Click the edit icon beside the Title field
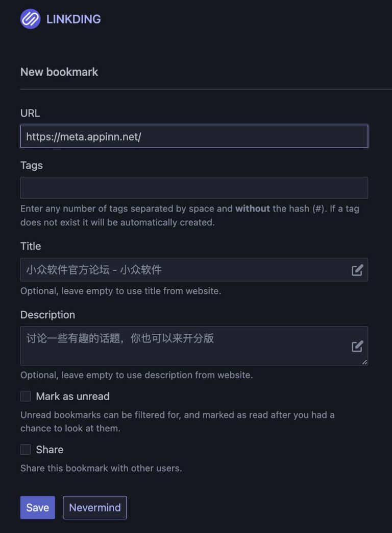Viewport: 392px width, 533px height. click(x=357, y=270)
